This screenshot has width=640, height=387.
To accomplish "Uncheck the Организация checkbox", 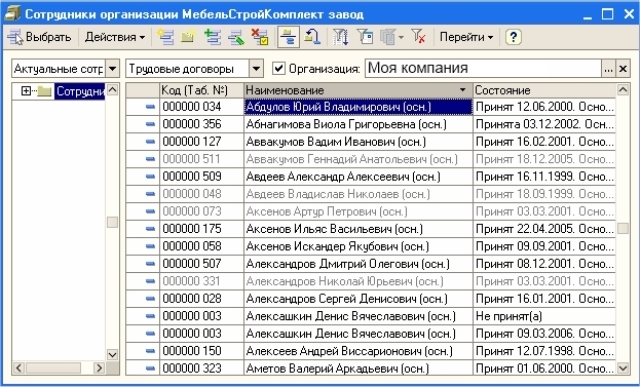I will coord(278,68).
